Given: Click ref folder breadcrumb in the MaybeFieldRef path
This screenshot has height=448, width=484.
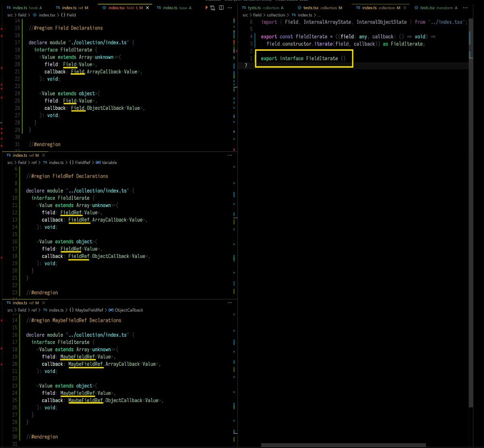Looking at the screenshot, I should (x=34, y=310).
